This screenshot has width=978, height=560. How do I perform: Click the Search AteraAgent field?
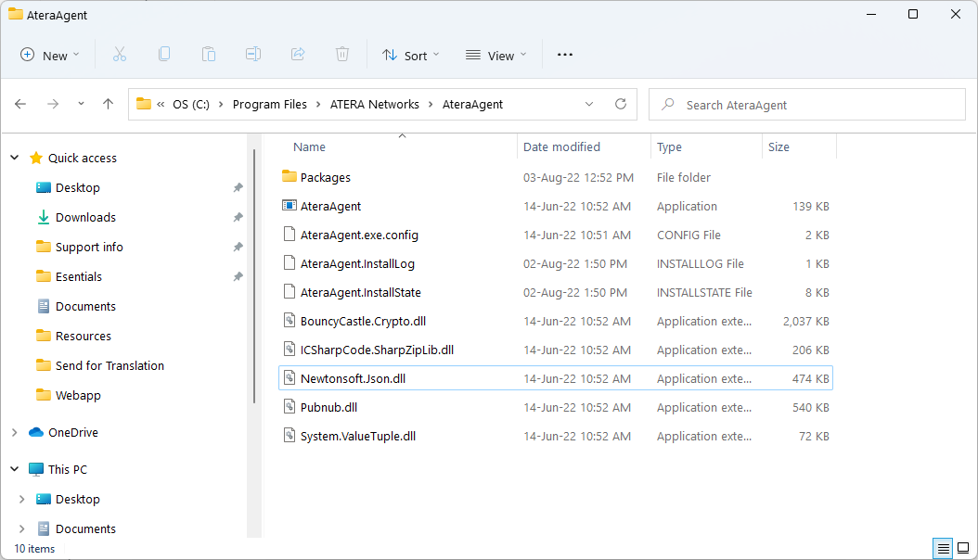(807, 105)
